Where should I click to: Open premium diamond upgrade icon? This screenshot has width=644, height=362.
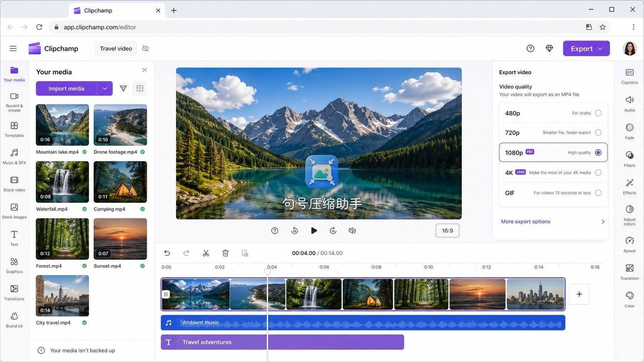(x=549, y=48)
